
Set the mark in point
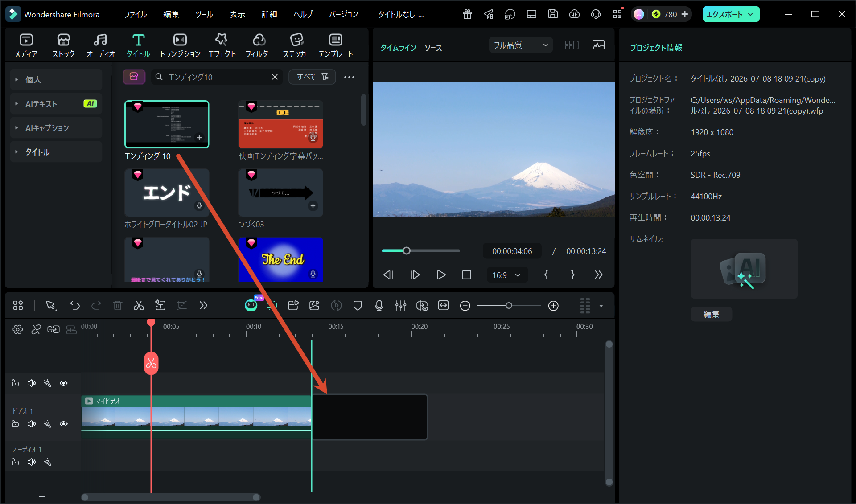coord(546,275)
